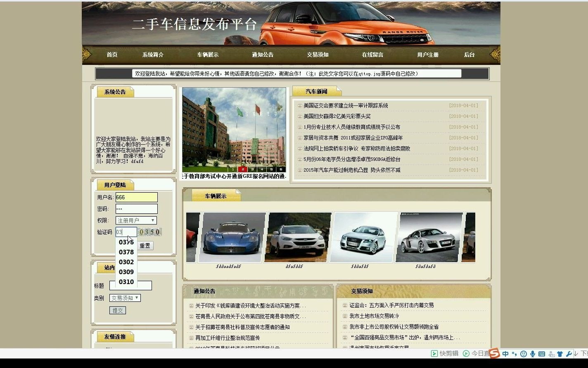This screenshot has height=368, width=588.
Task: Open 系统简介 in the navigation bar
Action: click(153, 55)
